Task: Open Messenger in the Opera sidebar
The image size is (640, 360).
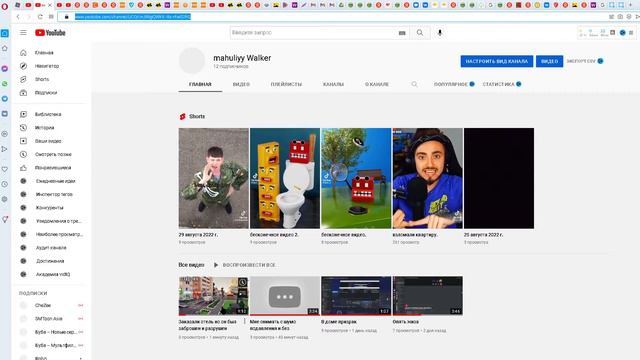Action: pos(4,69)
